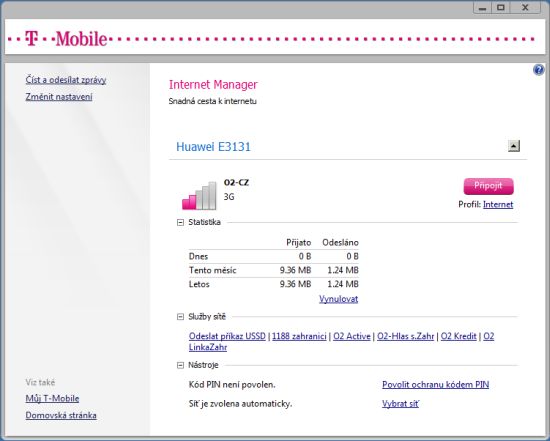Open the Můj T-Mobile link
Viewport: 550px width, 441px height.
tap(52, 399)
